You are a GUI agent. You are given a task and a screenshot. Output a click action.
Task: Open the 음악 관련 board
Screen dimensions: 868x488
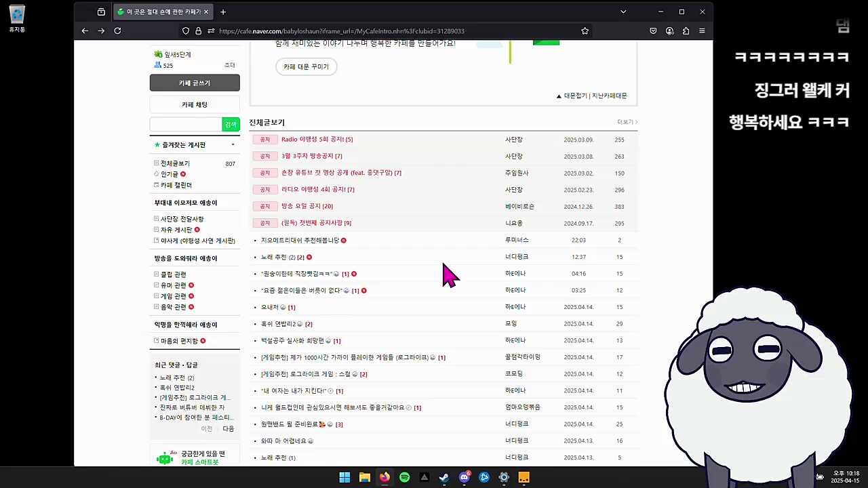[173, 307]
